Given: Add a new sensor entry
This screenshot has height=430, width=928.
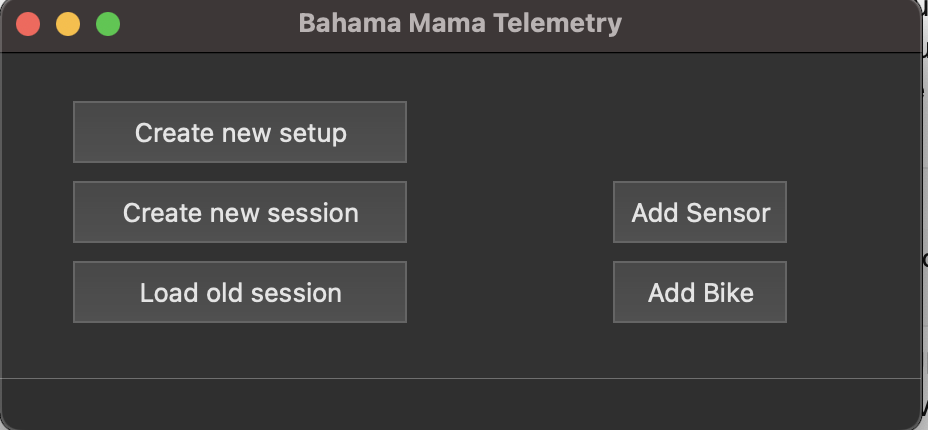Looking at the screenshot, I should click(700, 212).
